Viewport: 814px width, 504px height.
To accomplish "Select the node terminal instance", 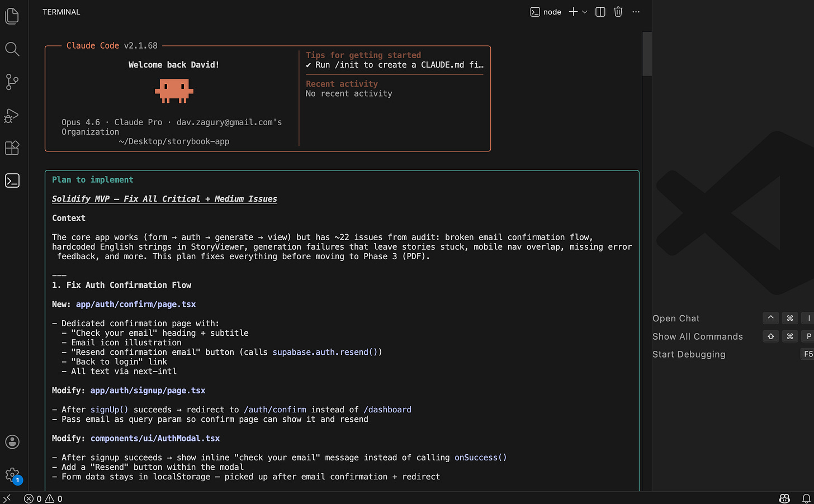I will point(546,12).
